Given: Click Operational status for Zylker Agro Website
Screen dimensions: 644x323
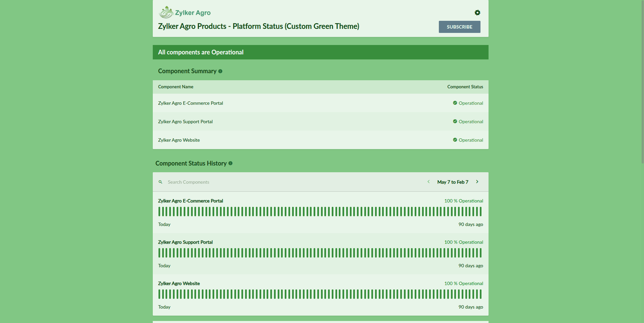Looking at the screenshot, I should 471,140.
